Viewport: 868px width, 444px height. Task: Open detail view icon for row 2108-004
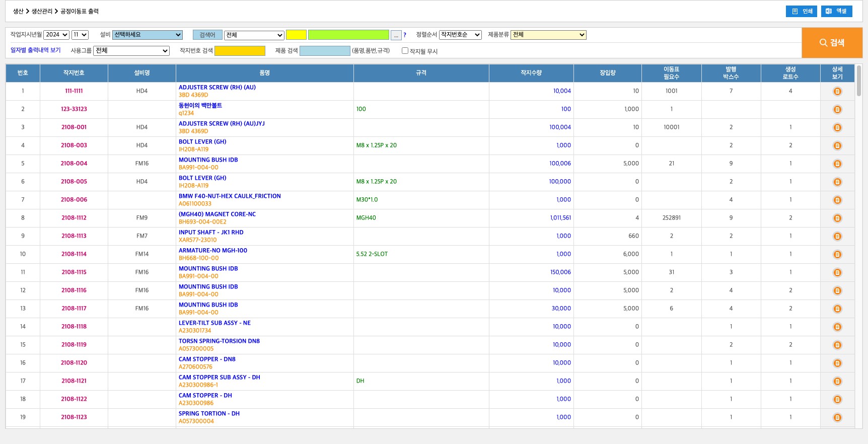pos(837,164)
